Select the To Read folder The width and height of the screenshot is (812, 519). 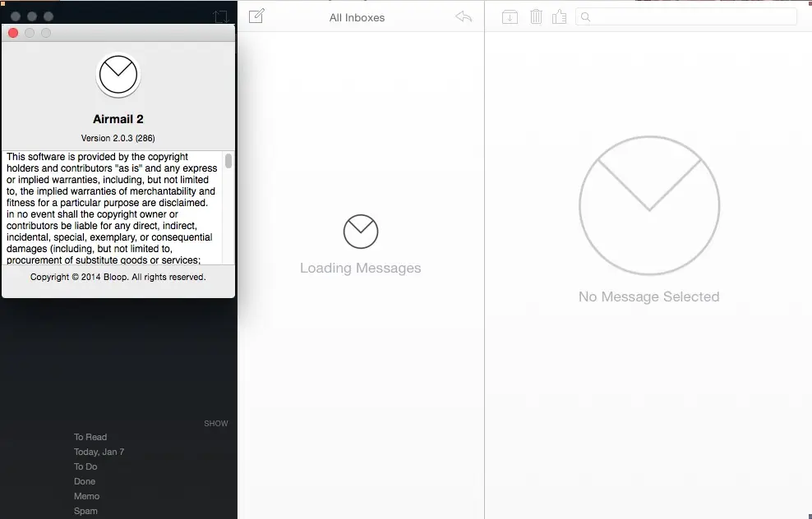pos(90,437)
